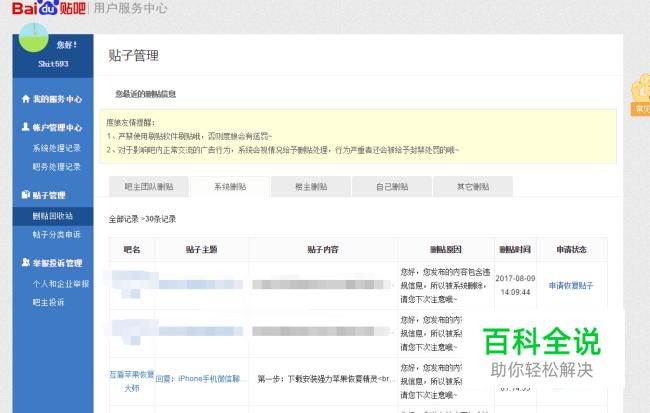Switch to 其它删贴 tab
This screenshot has height=413, width=650.
pyautogui.click(x=473, y=187)
